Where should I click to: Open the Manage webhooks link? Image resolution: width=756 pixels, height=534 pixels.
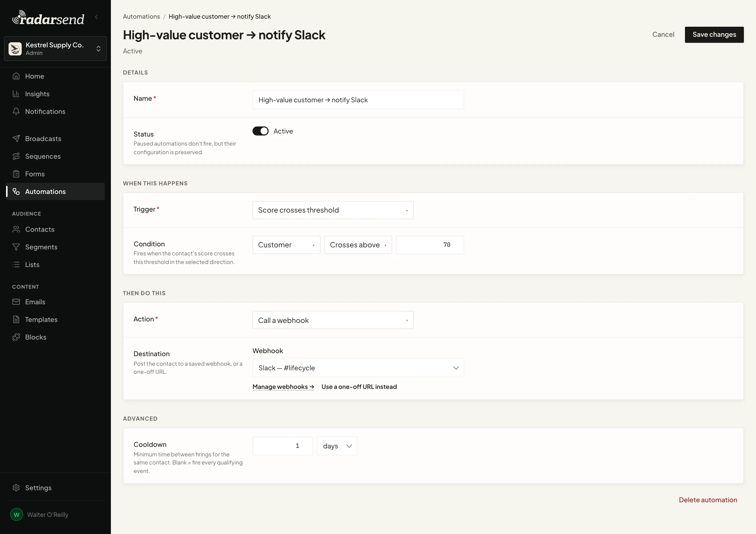[283, 387]
